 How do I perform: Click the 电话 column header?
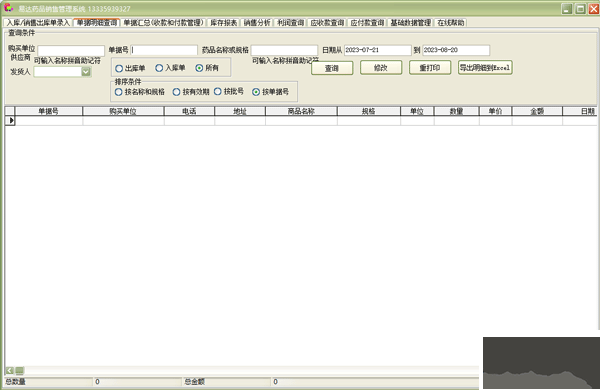[189, 111]
